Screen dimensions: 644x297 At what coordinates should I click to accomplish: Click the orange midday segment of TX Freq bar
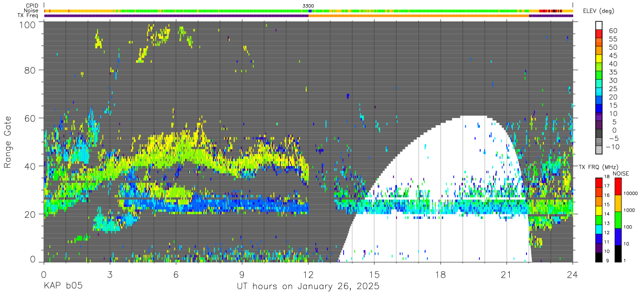pyautogui.click(x=418, y=16)
